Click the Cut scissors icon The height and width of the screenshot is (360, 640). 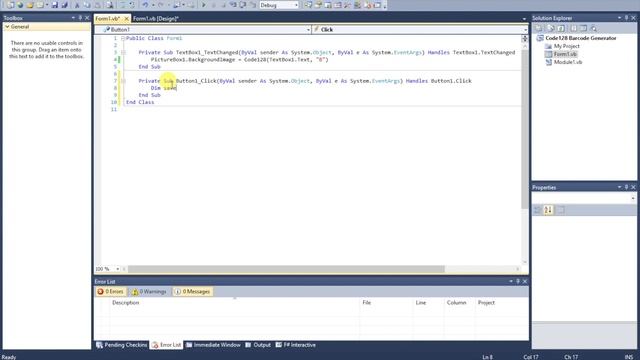point(77,5)
